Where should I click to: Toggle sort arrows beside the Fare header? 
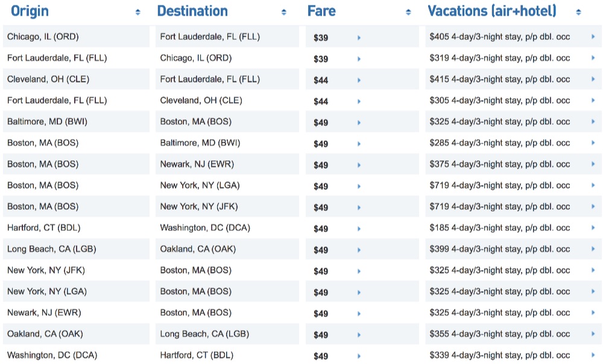coord(408,12)
